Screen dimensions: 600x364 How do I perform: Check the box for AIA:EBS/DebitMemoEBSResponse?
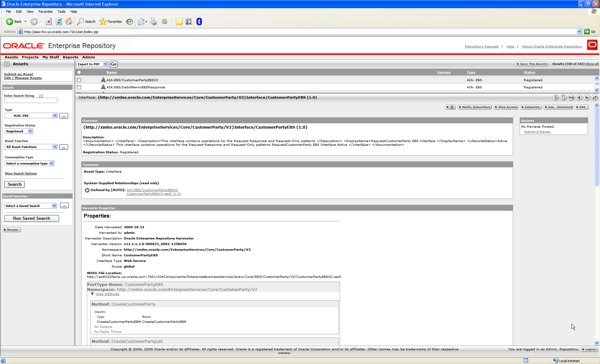click(79, 87)
